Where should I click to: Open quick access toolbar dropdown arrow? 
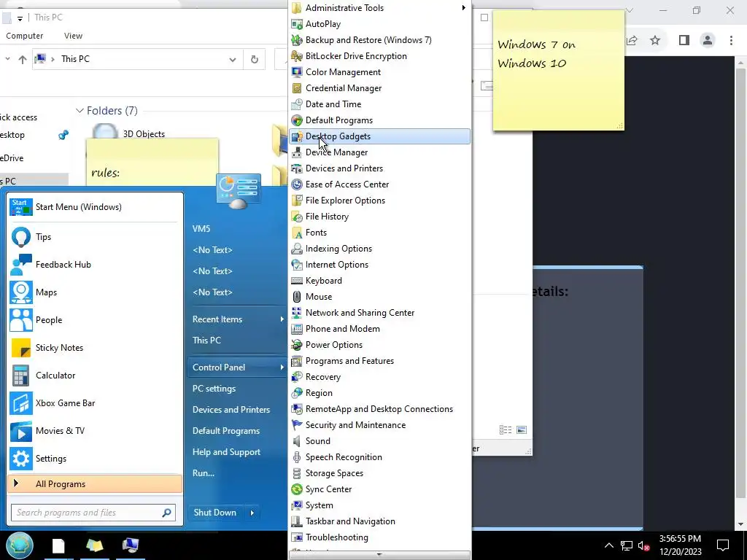[20, 18]
